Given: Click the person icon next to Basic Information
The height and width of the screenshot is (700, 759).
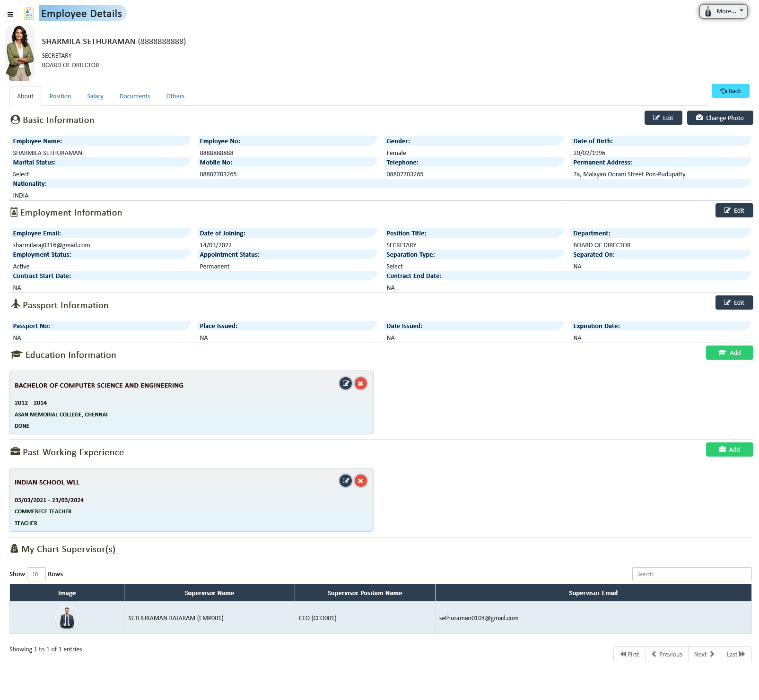Looking at the screenshot, I should click(15, 120).
